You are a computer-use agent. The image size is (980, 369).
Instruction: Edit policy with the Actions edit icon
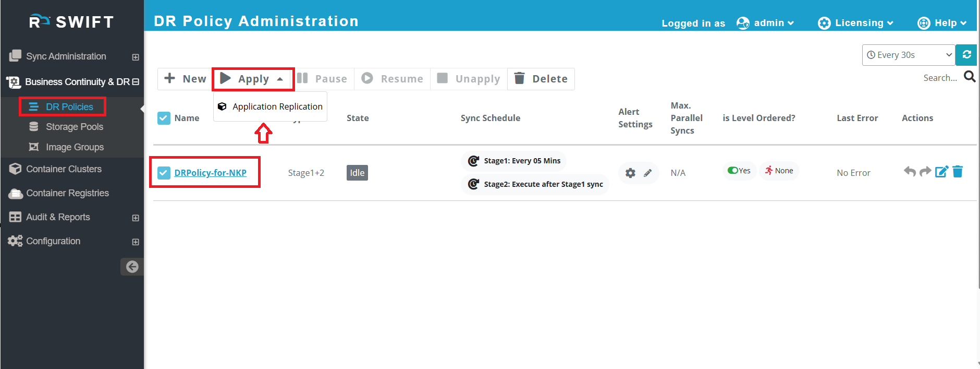coord(941,172)
